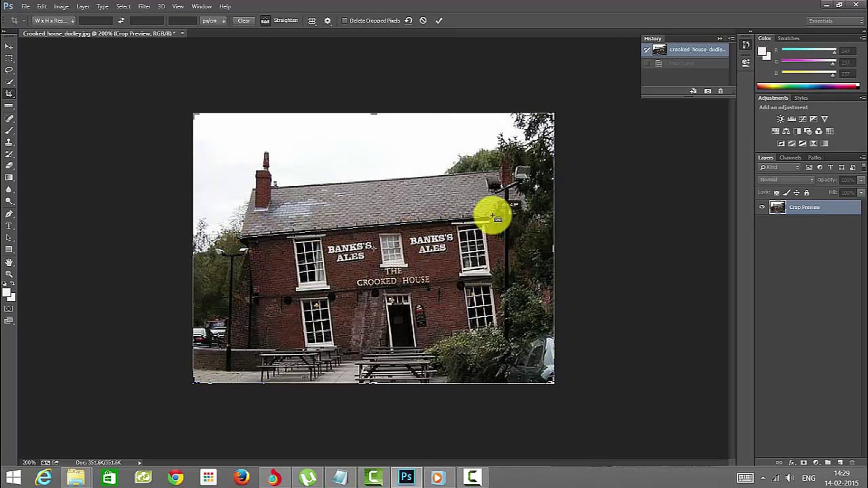Select the Type tool

pos(9,226)
